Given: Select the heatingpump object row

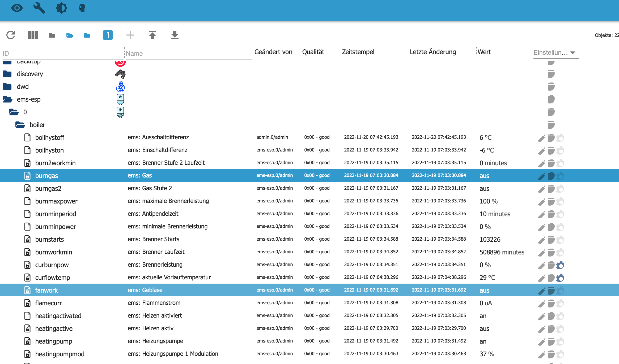Looking at the screenshot, I should [54, 341].
